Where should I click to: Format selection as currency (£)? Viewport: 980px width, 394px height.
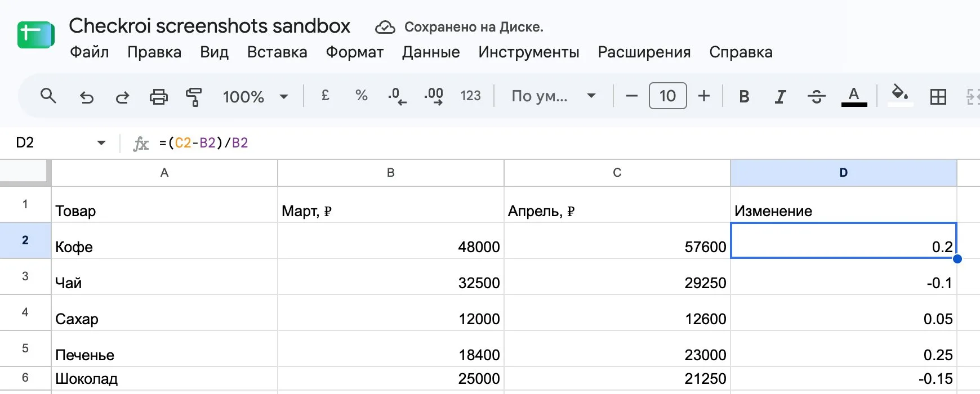pyautogui.click(x=325, y=96)
